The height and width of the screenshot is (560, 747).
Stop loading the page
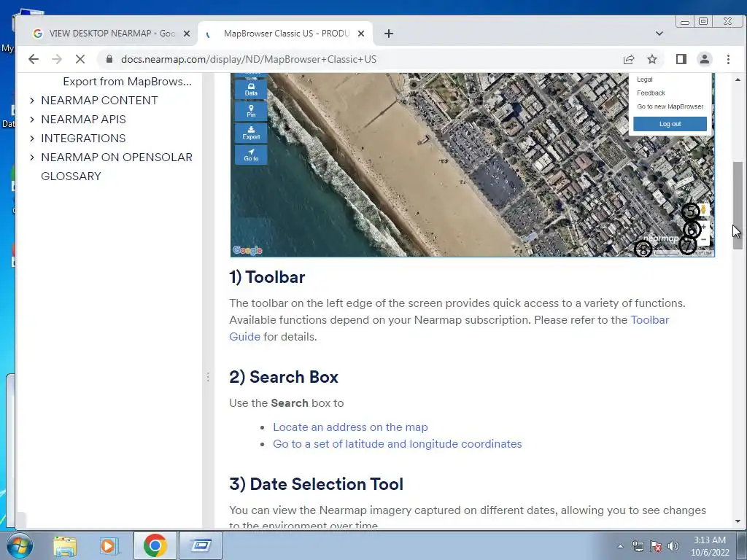pyautogui.click(x=80, y=59)
